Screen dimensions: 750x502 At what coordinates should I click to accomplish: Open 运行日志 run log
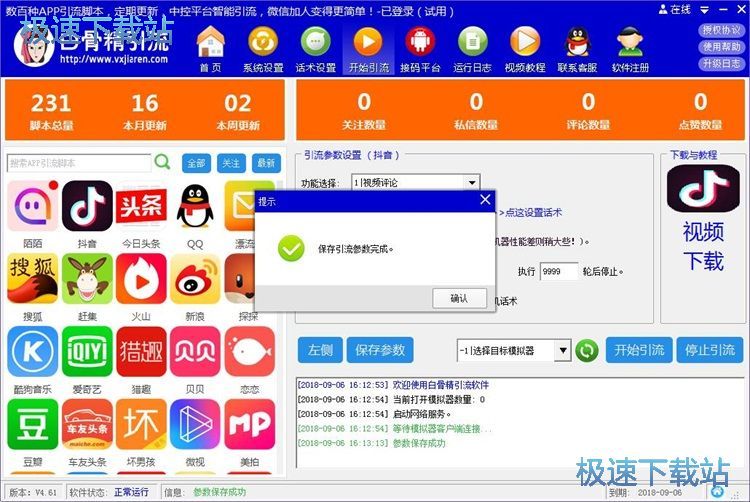473,50
